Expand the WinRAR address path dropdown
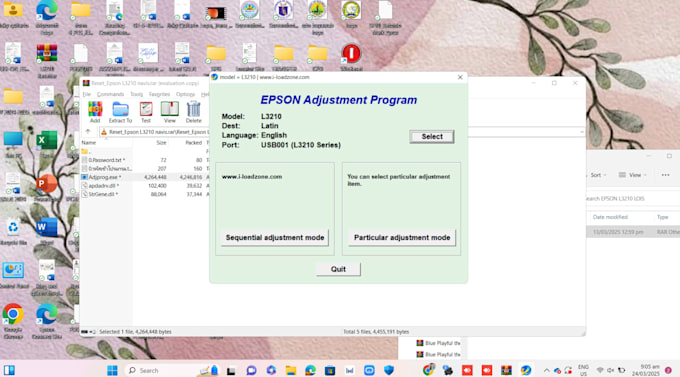The height and width of the screenshot is (377, 680). point(581,132)
